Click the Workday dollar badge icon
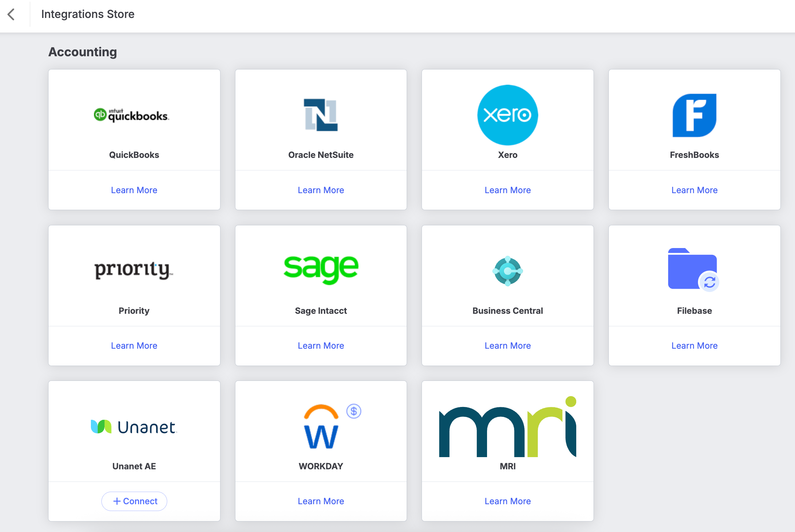The width and height of the screenshot is (795, 532). coord(353,411)
